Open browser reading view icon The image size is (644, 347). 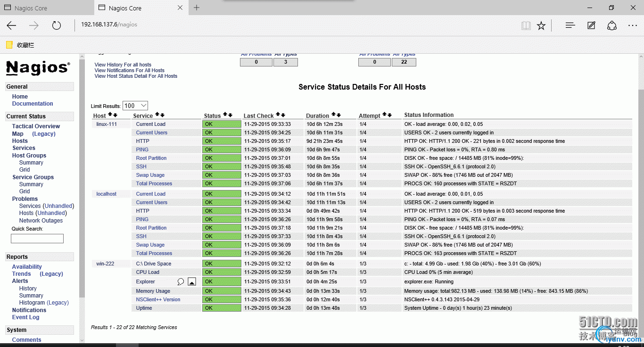[x=526, y=25]
